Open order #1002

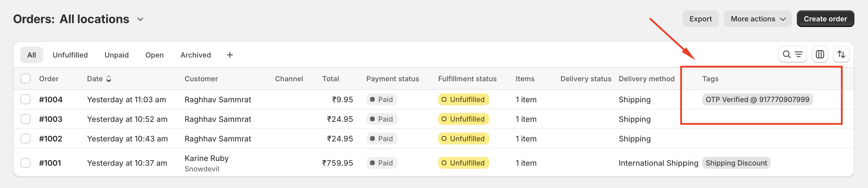pos(51,139)
